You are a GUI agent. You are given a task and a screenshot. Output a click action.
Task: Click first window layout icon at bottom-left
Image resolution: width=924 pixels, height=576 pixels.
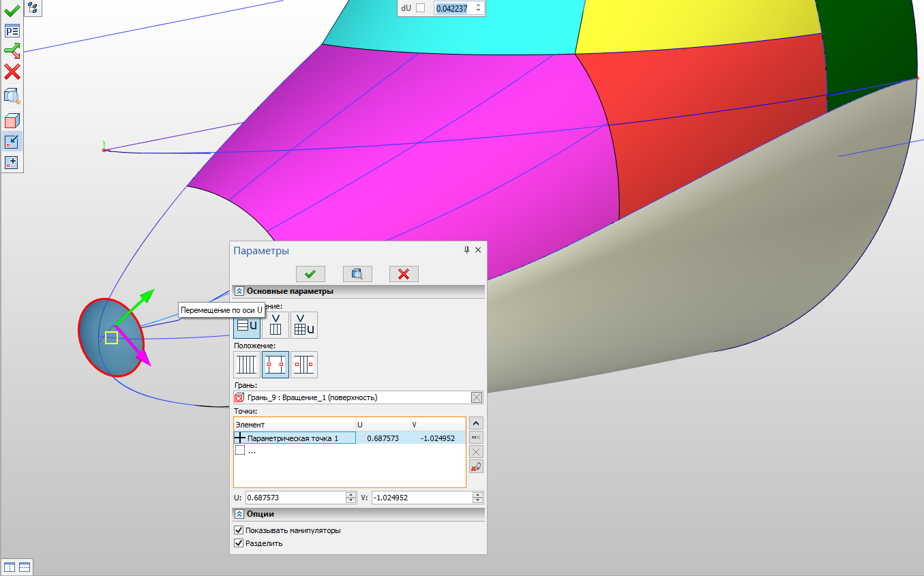pos(10,567)
